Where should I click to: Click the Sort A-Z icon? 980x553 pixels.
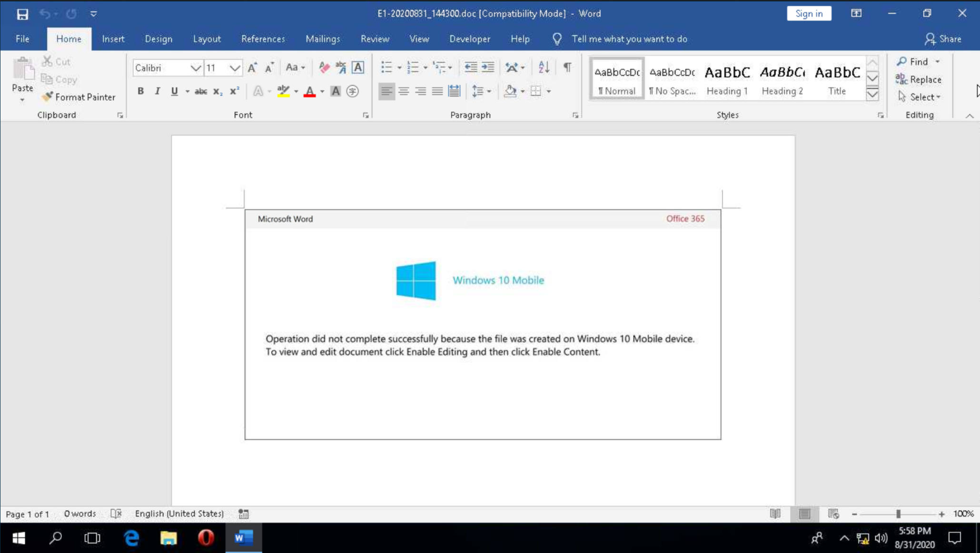point(544,67)
